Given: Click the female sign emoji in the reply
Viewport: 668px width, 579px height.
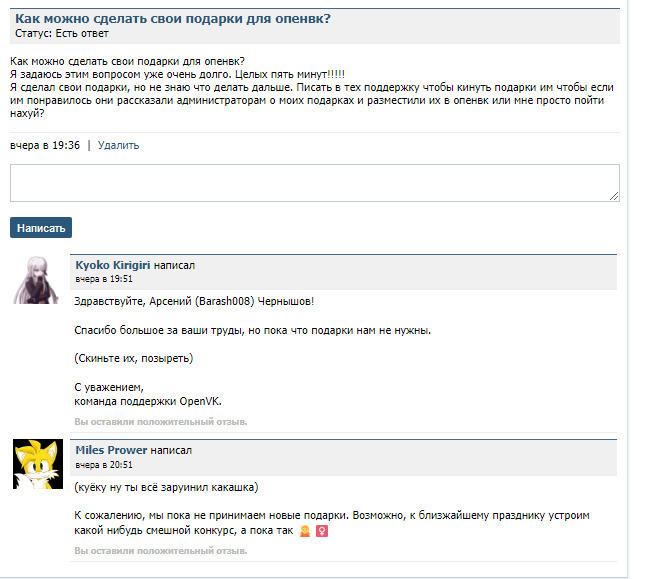Looking at the screenshot, I should [323, 531].
